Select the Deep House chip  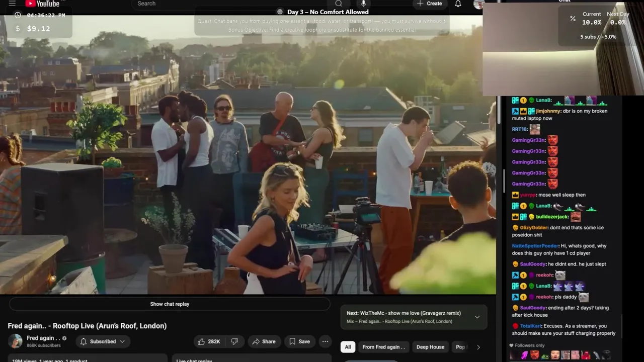(430, 347)
